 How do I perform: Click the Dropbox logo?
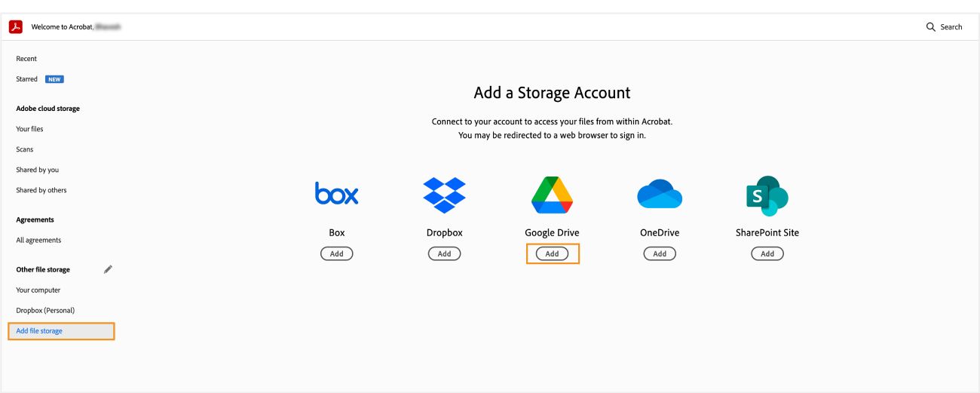(x=445, y=195)
